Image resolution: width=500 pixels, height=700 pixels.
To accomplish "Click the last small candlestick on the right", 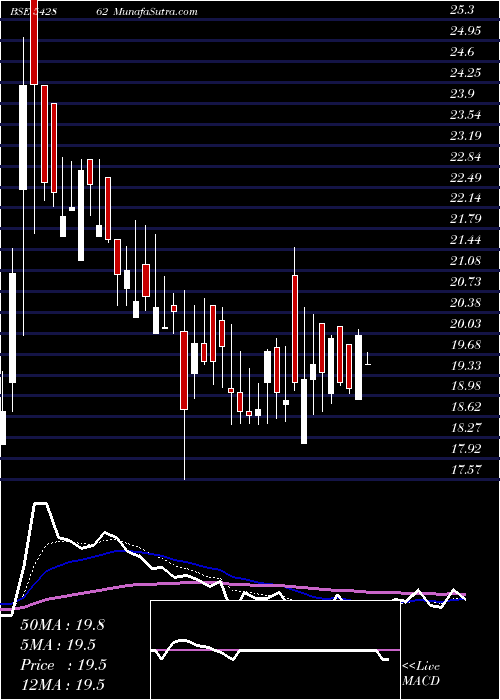I will click(368, 358).
